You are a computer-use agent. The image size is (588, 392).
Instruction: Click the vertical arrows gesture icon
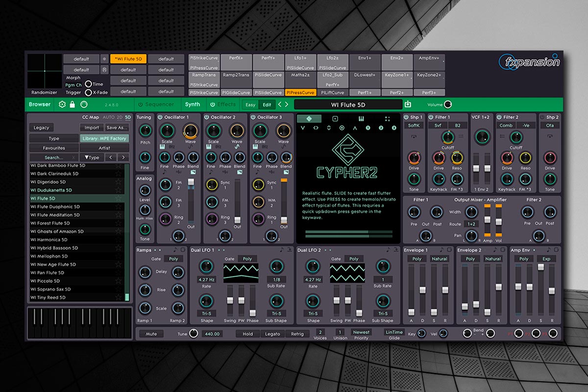click(329, 128)
